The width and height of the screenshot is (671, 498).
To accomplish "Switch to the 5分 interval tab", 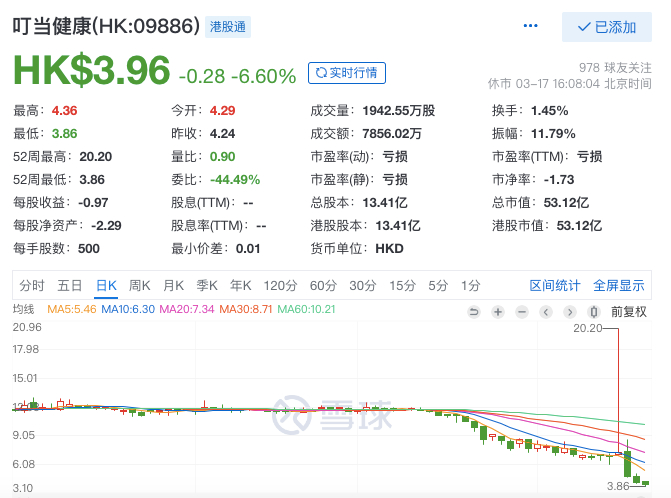I will pyautogui.click(x=438, y=285).
